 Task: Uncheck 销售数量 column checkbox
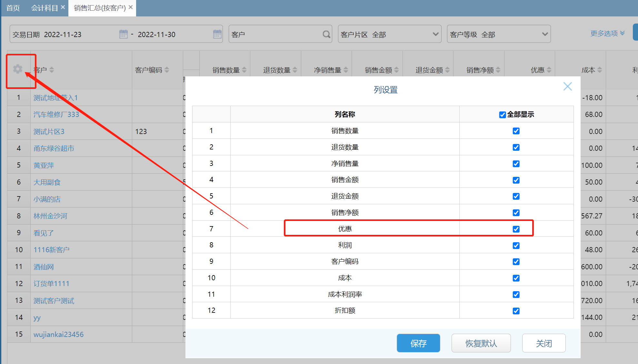[516, 131]
